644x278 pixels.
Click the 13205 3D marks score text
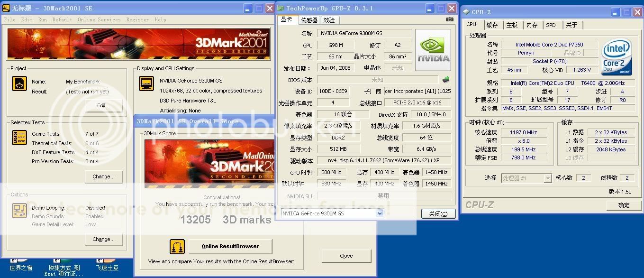coord(226,219)
